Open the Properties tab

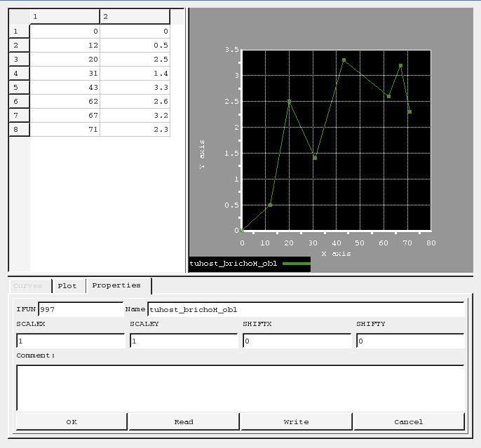pyautogui.click(x=118, y=285)
